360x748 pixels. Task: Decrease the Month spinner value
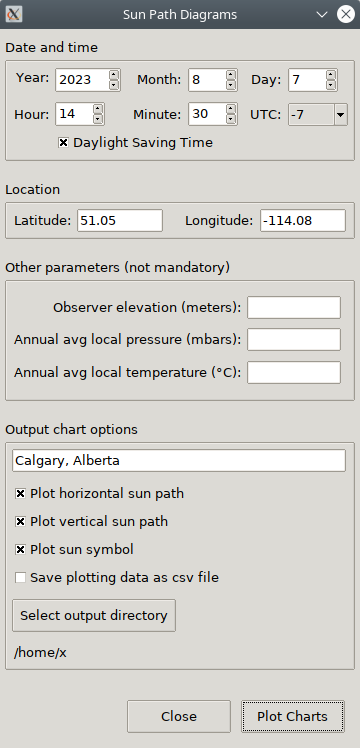[231, 85]
